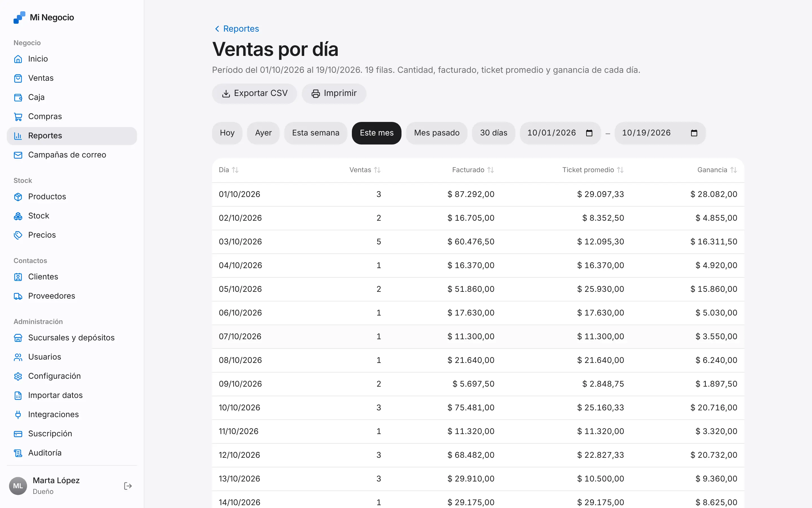Select the Esta semana period filter

point(316,133)
